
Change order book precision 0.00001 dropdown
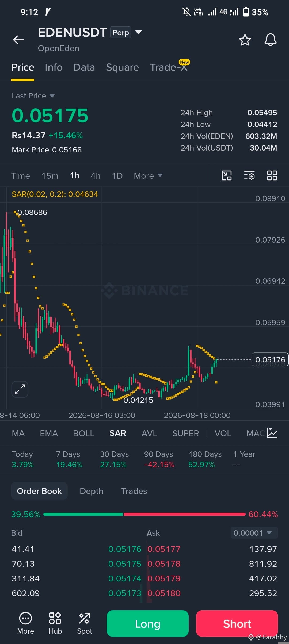pyautogui.click(x=254, y=533)
